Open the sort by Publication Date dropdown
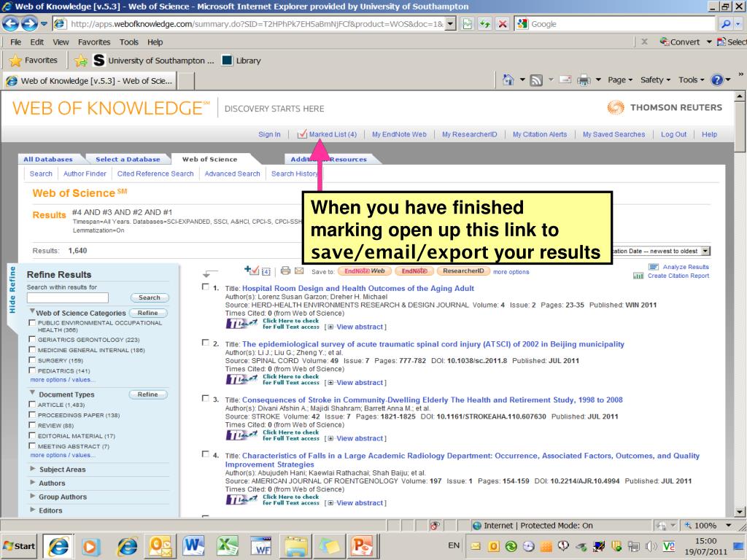The image size is (747, 560). 705,251
